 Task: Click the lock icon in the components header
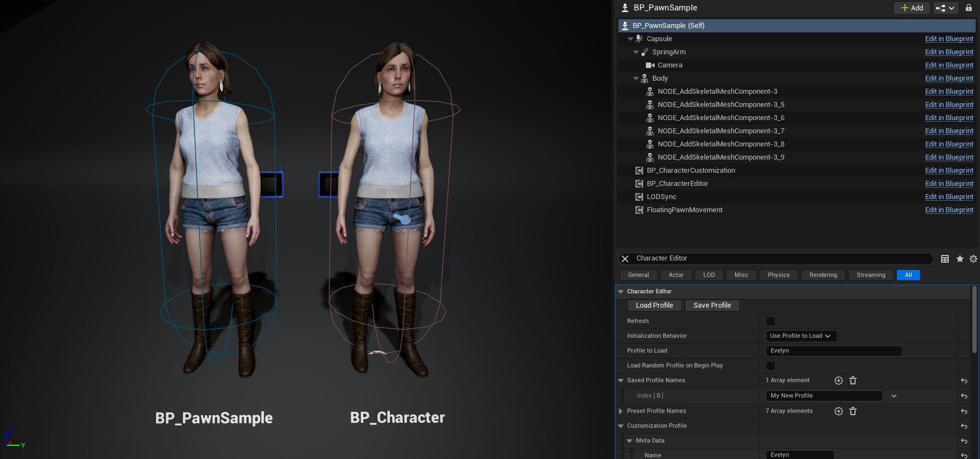coord(968,8)
